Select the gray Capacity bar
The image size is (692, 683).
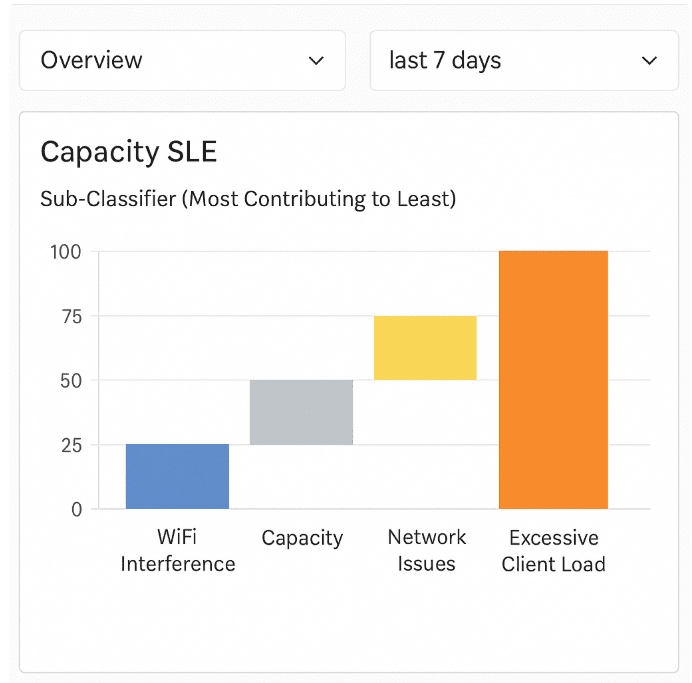(x=301, y=412)
